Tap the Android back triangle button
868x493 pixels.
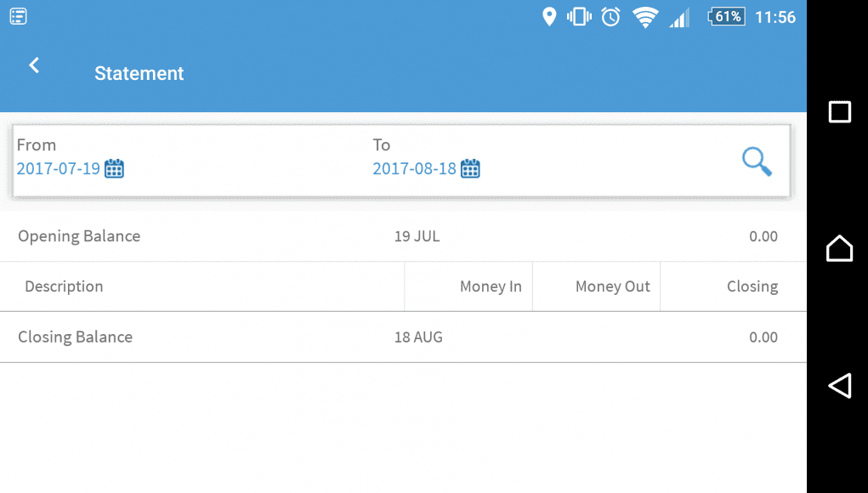839,386
